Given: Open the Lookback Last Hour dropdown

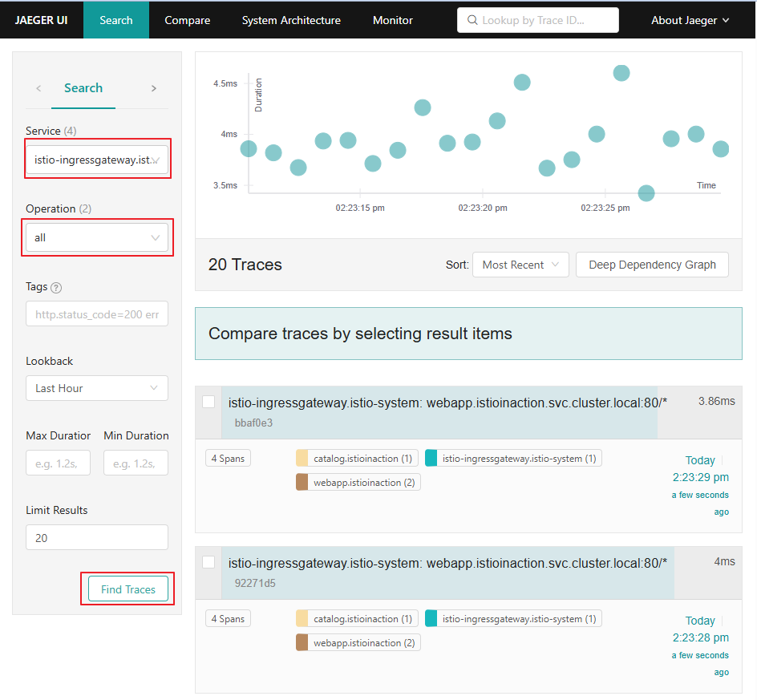Looking at the screenshot, I should point(97,388).
